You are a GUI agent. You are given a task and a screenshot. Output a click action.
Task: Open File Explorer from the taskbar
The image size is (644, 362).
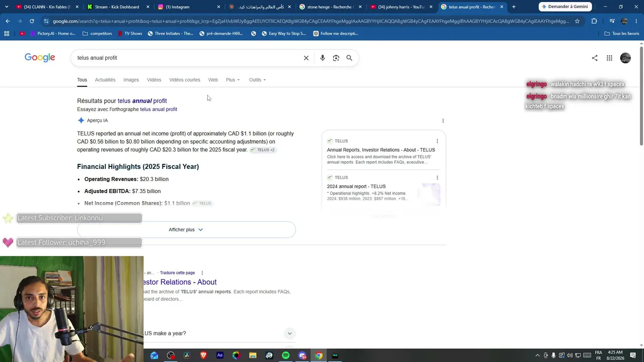pyautogui.click(x=253, y=355)
